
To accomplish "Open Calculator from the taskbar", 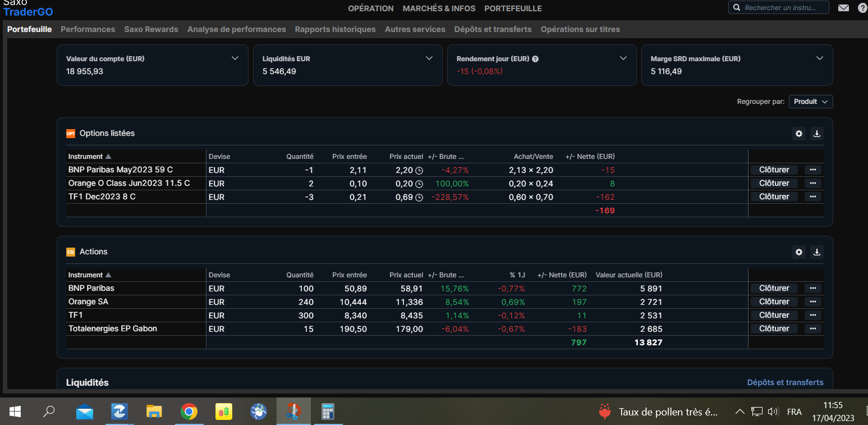I will (x=328, y=412).
